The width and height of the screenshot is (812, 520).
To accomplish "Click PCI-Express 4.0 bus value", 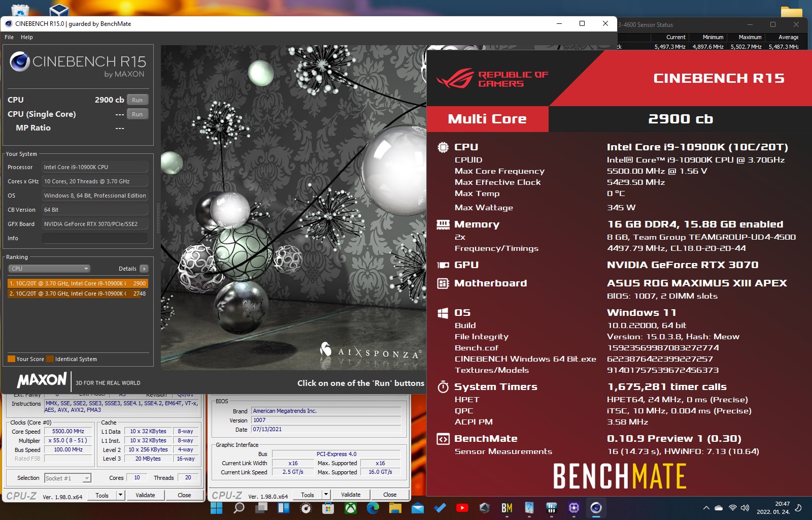I will [x=336, y=454].
